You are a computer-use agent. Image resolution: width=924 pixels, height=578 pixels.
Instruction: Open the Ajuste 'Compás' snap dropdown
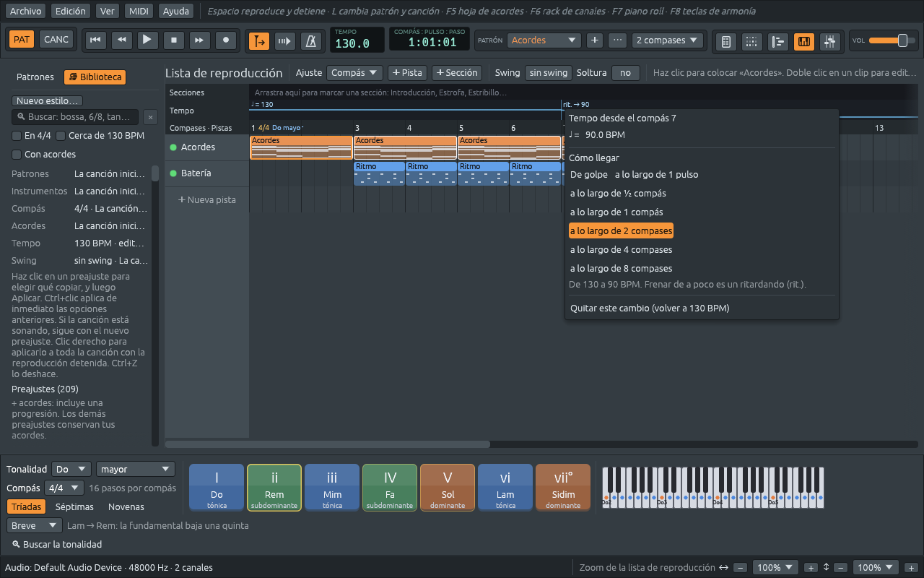(354, 73)
